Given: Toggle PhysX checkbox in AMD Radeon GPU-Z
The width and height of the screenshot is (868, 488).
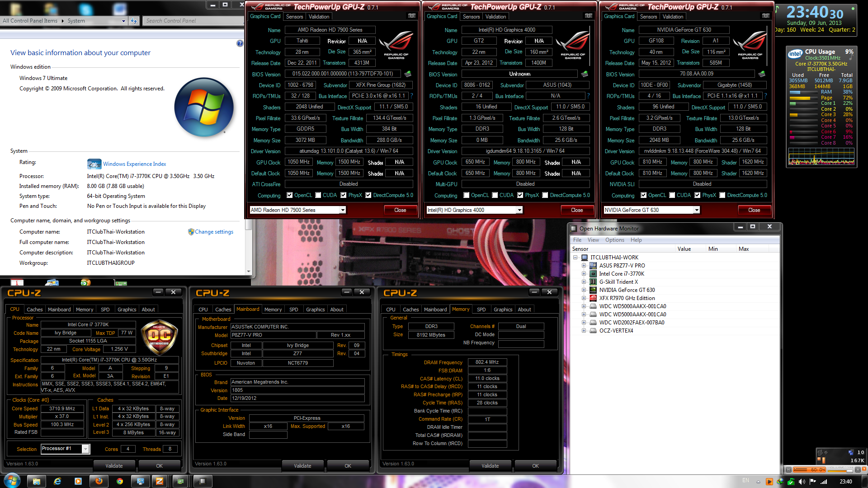Looking at the screenshot, I should 344,195.
